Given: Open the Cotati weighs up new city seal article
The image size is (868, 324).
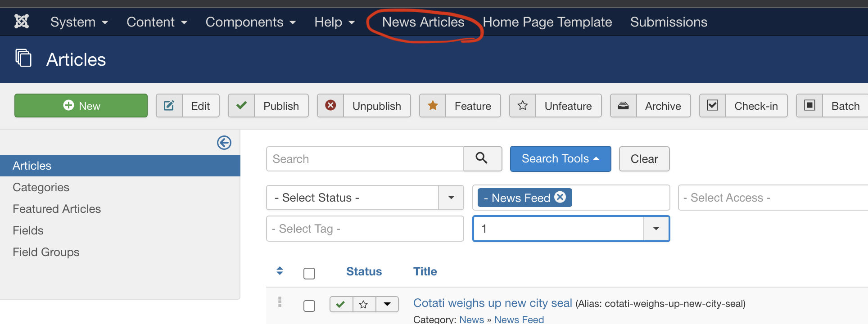Looking at the screenshot, I should tap(493, 303).
